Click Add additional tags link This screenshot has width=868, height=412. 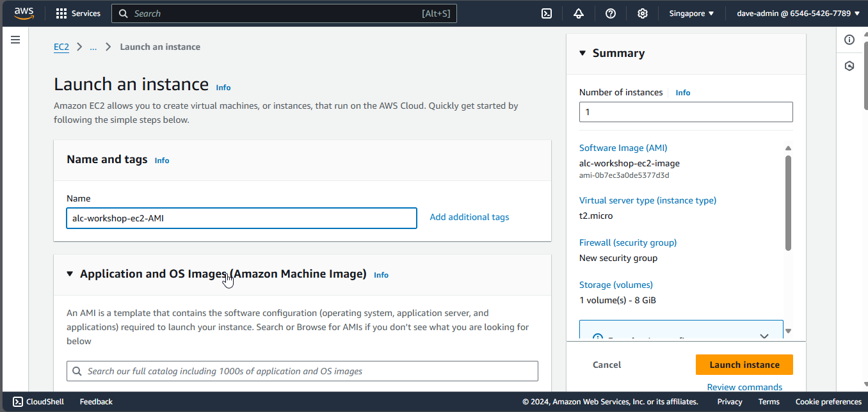pyautogui.click(x=469, y=217)
